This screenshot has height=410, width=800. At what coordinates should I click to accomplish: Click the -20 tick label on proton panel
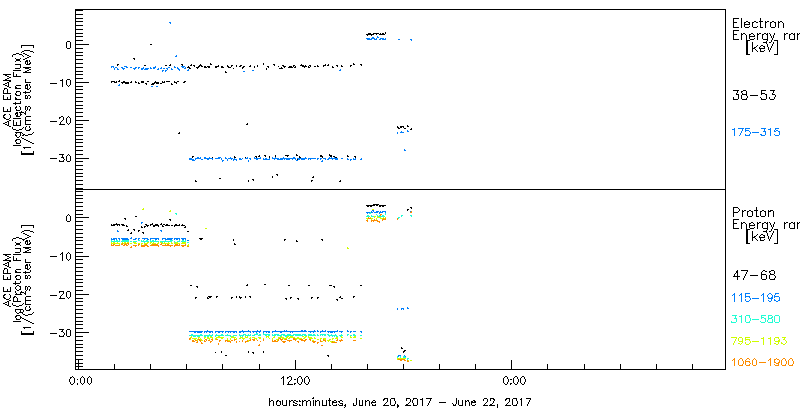click(x=60, y=295)
